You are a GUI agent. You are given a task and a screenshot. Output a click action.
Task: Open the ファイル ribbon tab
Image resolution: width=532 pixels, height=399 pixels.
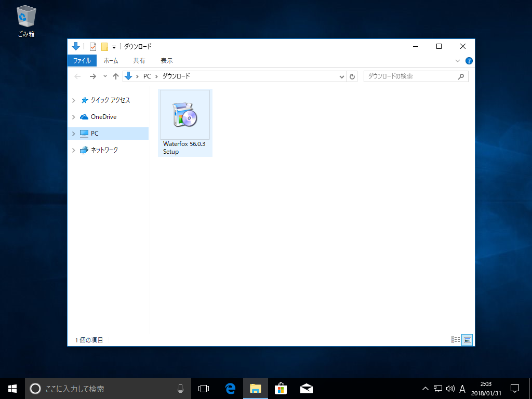[82, 61]
